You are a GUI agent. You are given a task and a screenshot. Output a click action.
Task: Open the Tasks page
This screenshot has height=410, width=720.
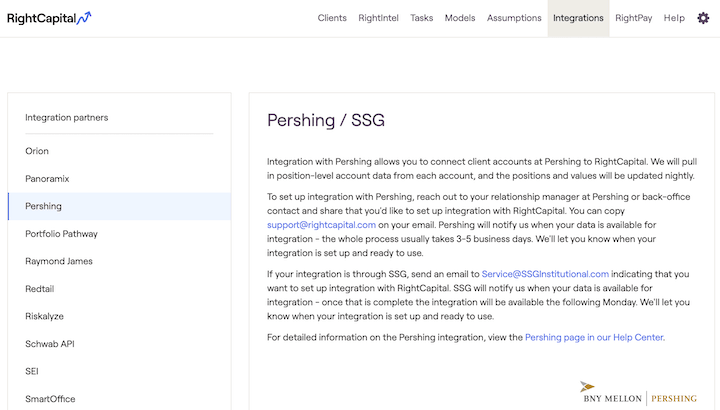coord(422,18)
